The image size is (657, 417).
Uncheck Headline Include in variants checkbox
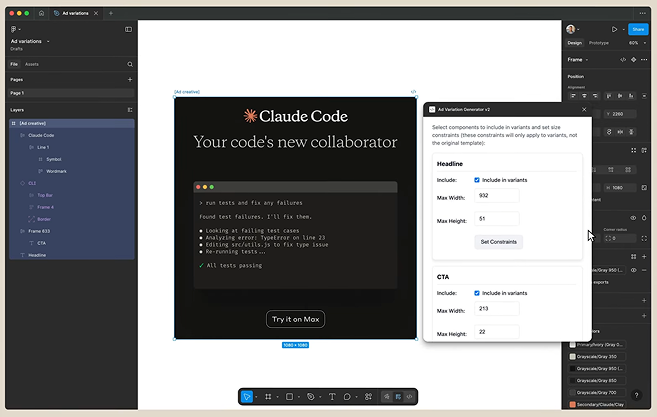click(477, 180)
